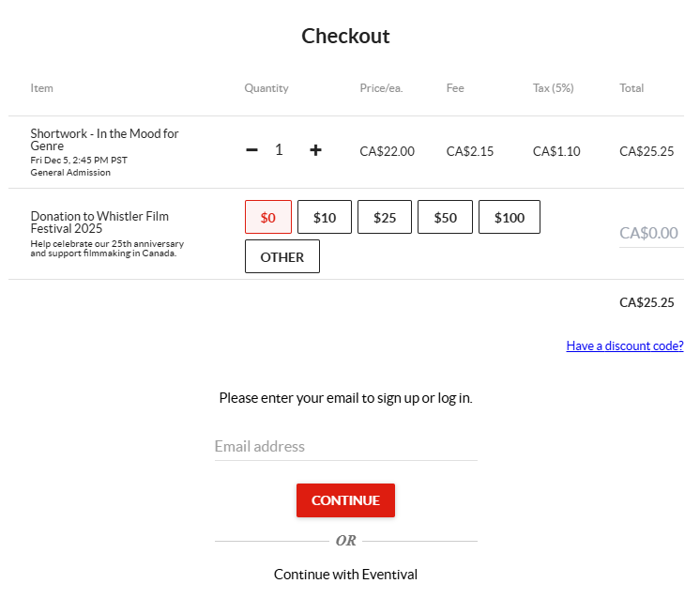Click the 'Shortwork - In the Mood for Genre' item title
The image size is (700, 599).
(x=104, y=140)
